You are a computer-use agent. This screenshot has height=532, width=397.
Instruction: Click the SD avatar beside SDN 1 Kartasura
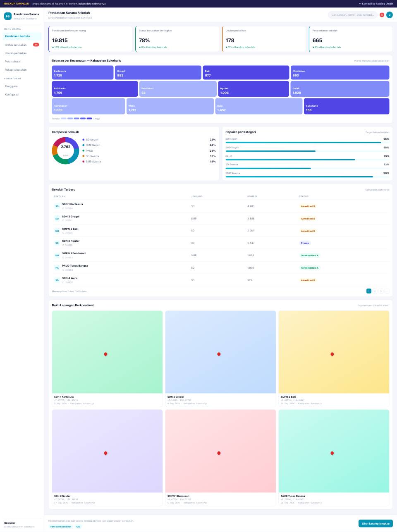[57, 206]
